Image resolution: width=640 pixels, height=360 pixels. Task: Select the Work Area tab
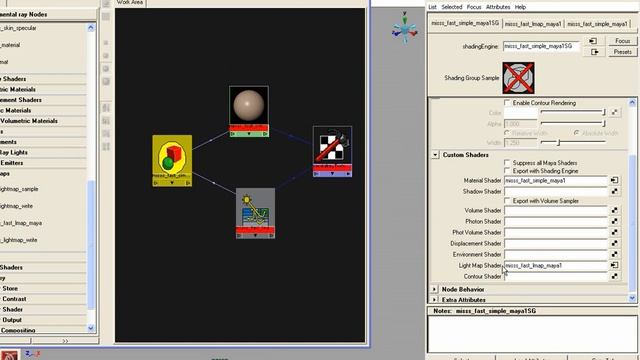click(129, 2)
